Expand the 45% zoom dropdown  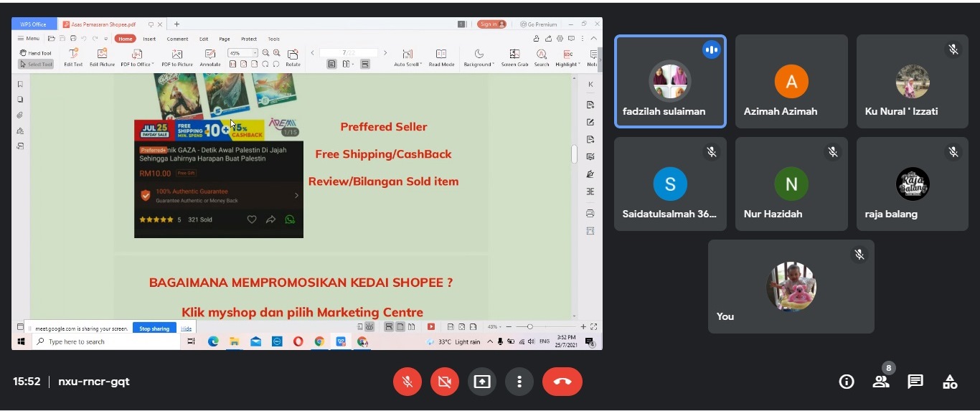point(255,53)
